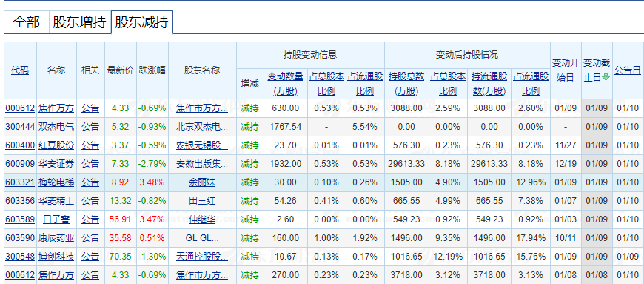The height and width of the screenshot is (284, 644).
Task: Sort by 占流通股比例 under 持股变动信息
Action: click(x=365, y=84)
